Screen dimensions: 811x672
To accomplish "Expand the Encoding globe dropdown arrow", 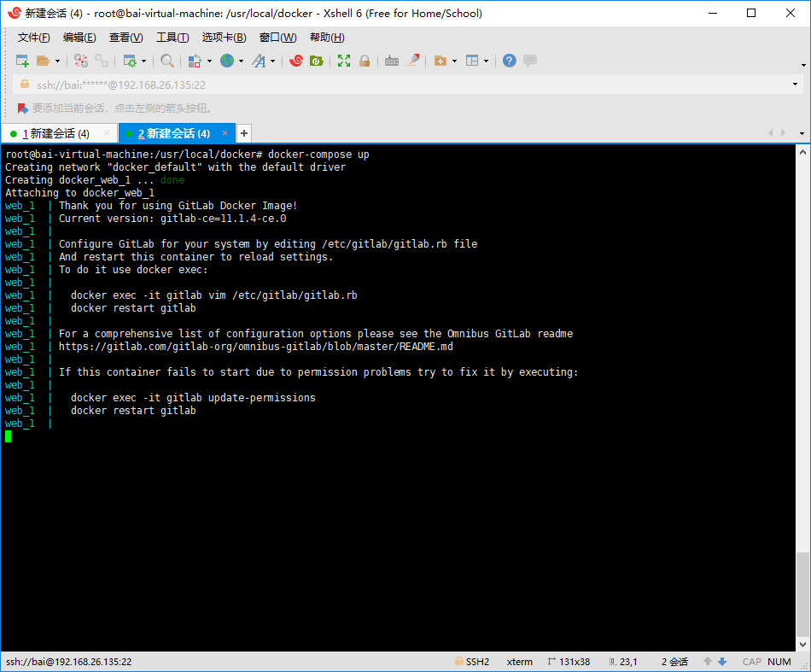I will click(x=241, y=61).
